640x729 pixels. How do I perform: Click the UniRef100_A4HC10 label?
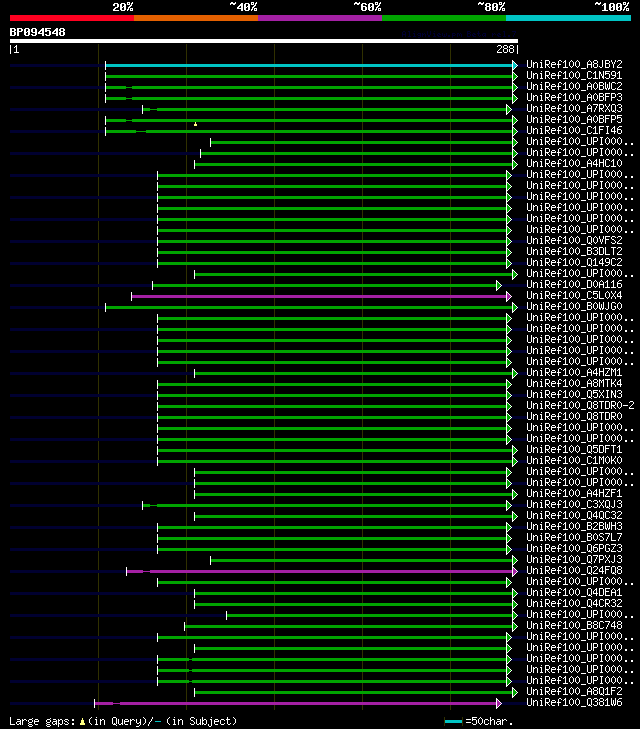[574, 163]
